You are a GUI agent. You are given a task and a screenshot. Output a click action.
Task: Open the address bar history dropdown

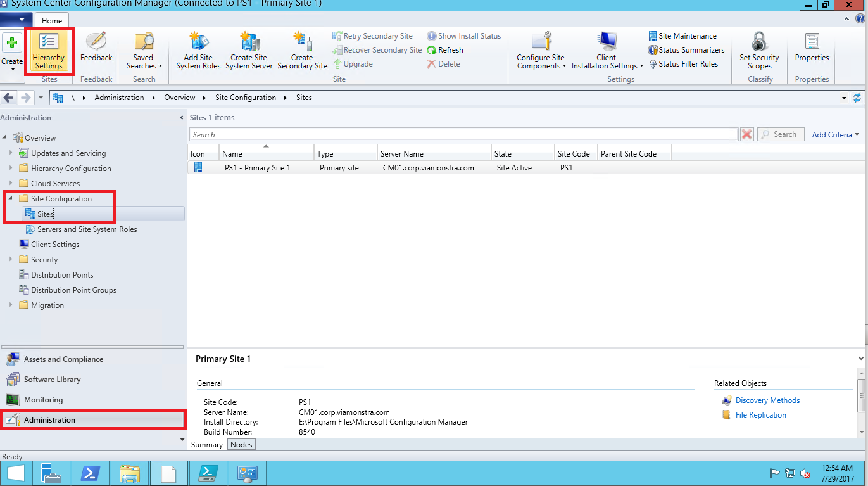coord(844,98)
